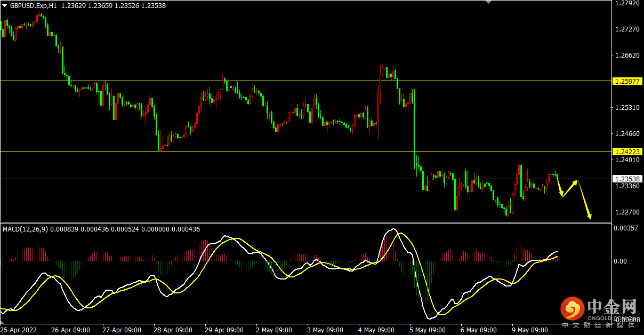Click the 27 Apr 09:00 time label
This screenshot has width=644, height=335.
coord(122,330)
